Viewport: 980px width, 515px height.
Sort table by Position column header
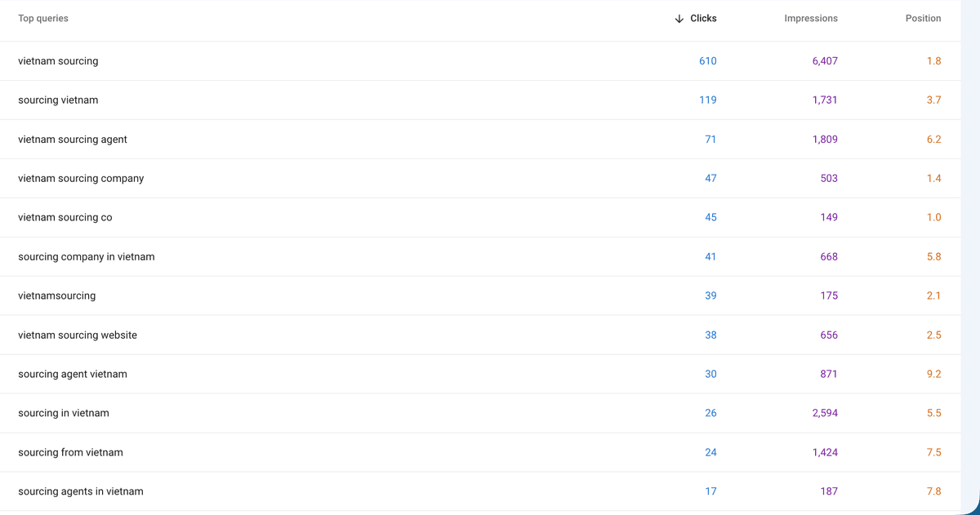point(923,18)
